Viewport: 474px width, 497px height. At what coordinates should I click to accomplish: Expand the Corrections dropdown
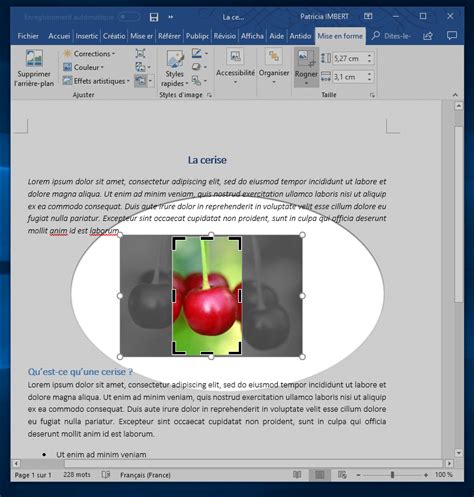(113, 54)
